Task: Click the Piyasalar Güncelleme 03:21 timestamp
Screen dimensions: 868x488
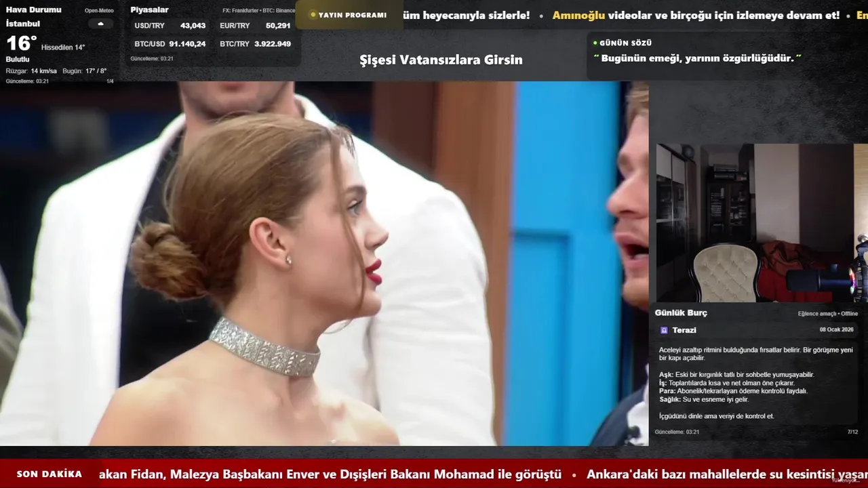Action: (x=152, y=59)
